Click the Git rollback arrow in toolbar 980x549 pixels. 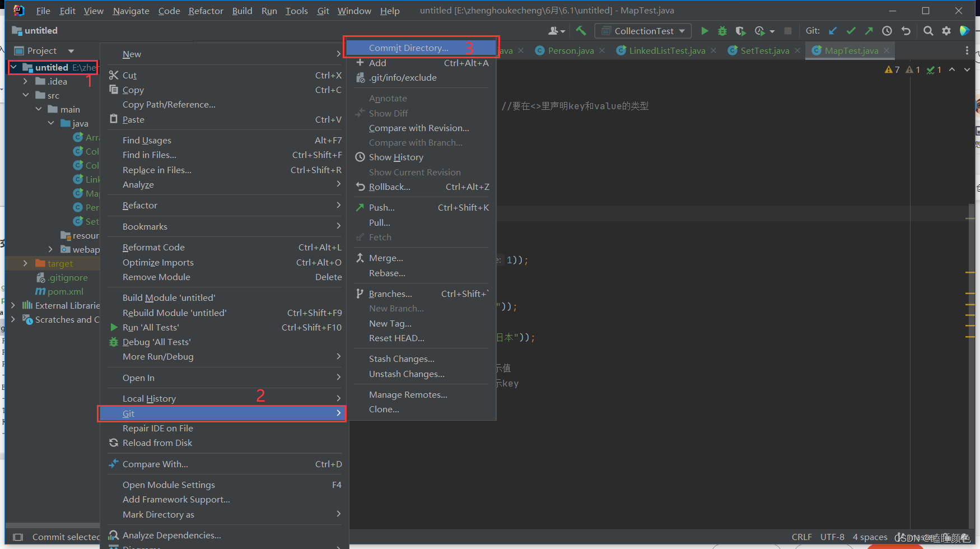click(906, 31)
